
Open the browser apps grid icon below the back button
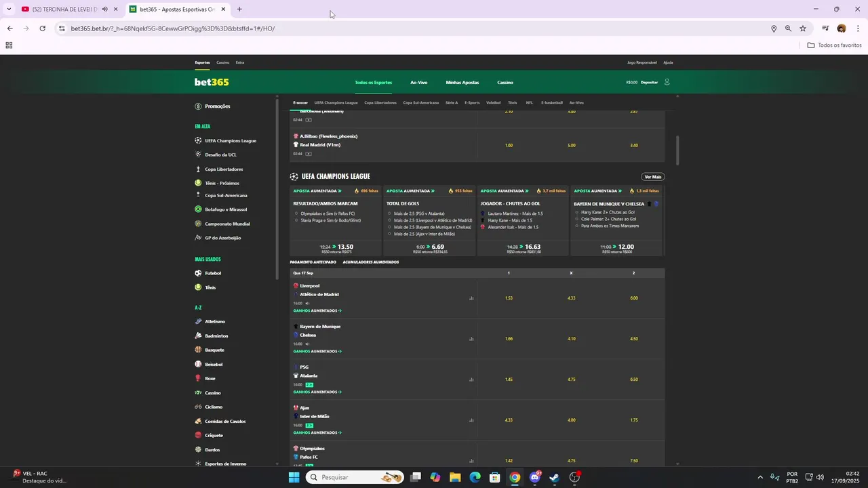[9, 45]
